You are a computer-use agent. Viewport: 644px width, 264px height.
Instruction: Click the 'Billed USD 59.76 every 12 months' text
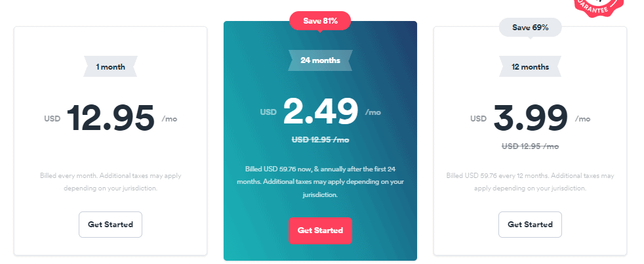531,182
